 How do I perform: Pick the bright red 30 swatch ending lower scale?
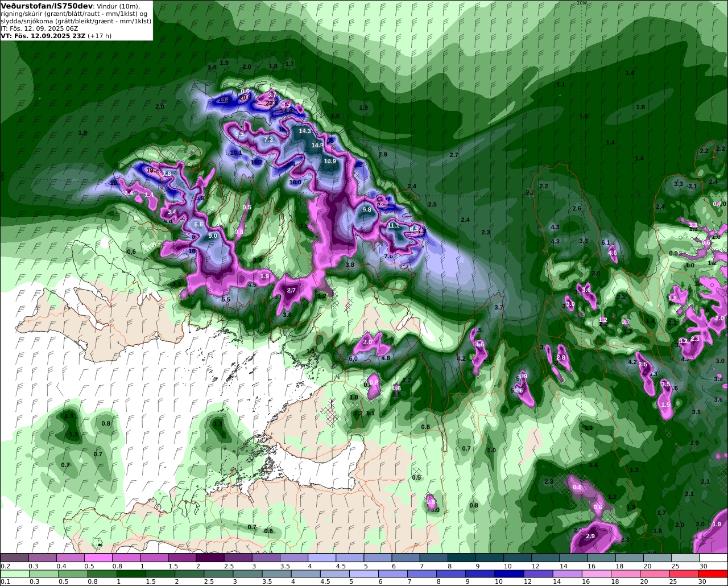(x=714, y=574)
